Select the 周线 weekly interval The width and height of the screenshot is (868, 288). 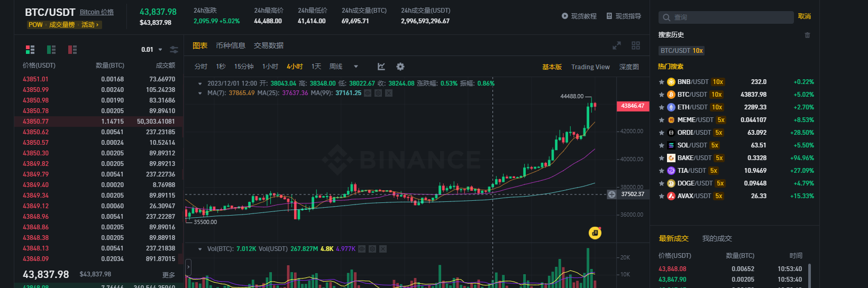pyautogui.click(x=336, y=67)
